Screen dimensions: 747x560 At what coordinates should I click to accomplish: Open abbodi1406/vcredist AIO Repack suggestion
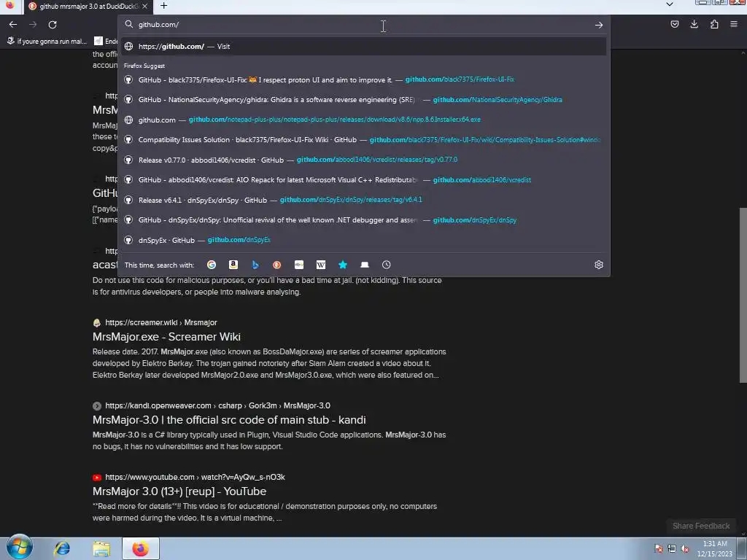pos(363,179)
